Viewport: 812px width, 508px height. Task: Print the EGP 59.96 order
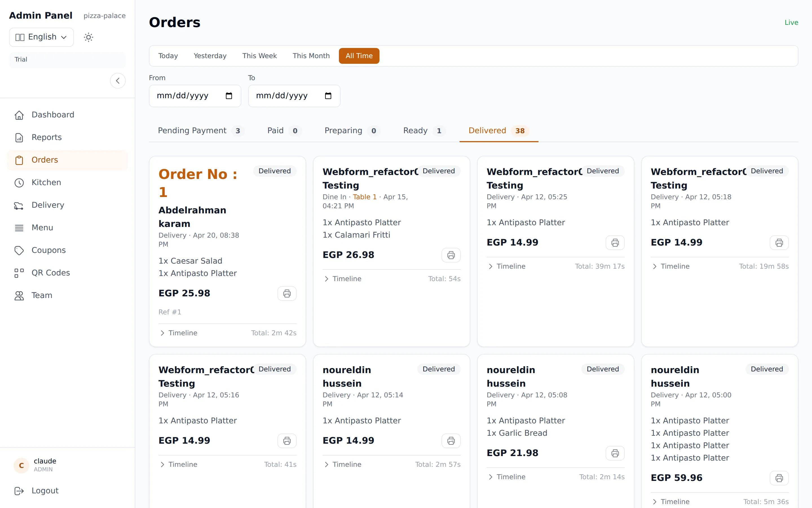pos(779,478)
